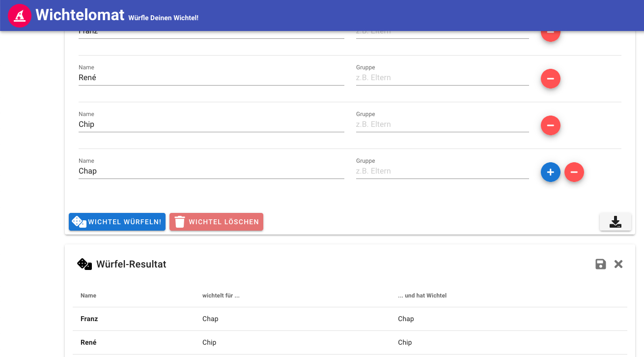Save the Würfel-Resultat with disk icon
644x357 pixels.
click(x=600, y=264)
